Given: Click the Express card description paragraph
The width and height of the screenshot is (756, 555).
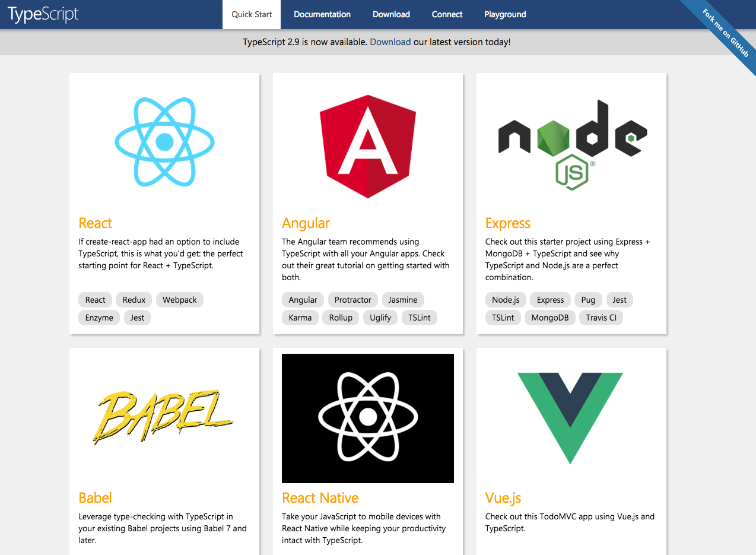Looking at the screenshot, I should 568,259.
